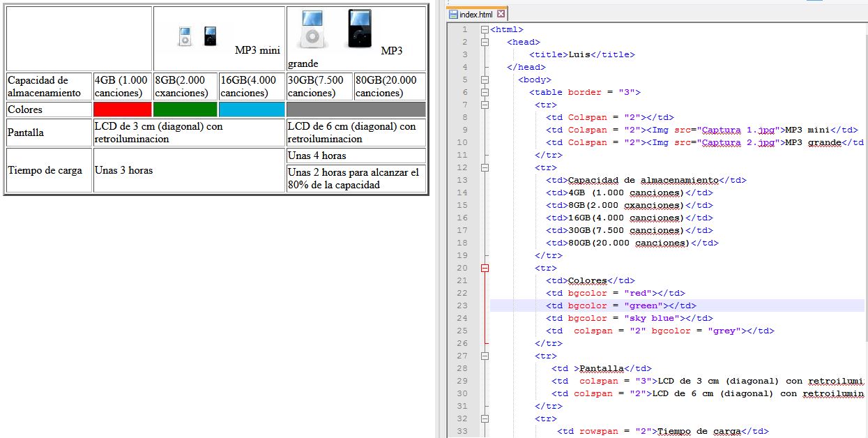This screenshot has height=438, width=868.
Task: Click the white MP3 mini player image
Action: point(185,37)
